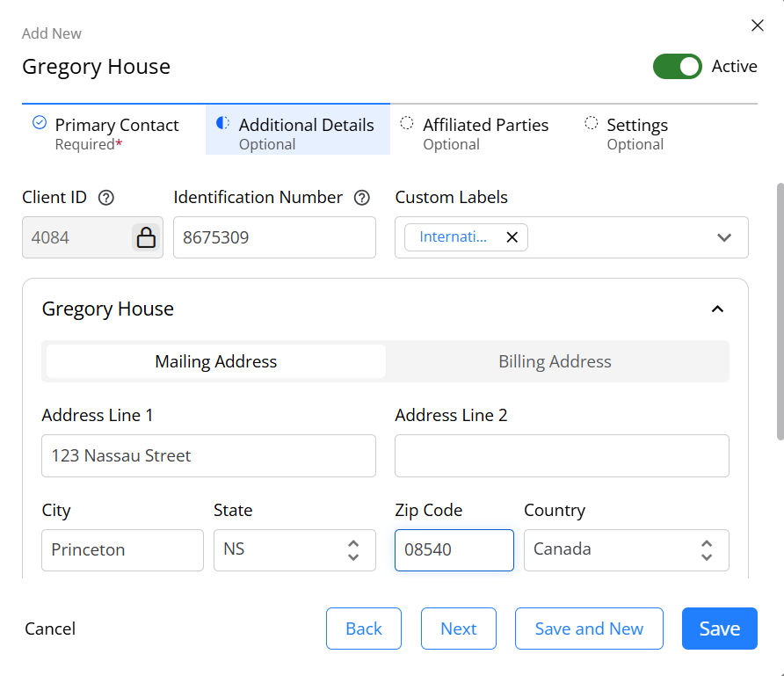Image resolution: width=784 pixels, height=676 pixels.
Task: Click the Client ID help icon
Action: 106,198
